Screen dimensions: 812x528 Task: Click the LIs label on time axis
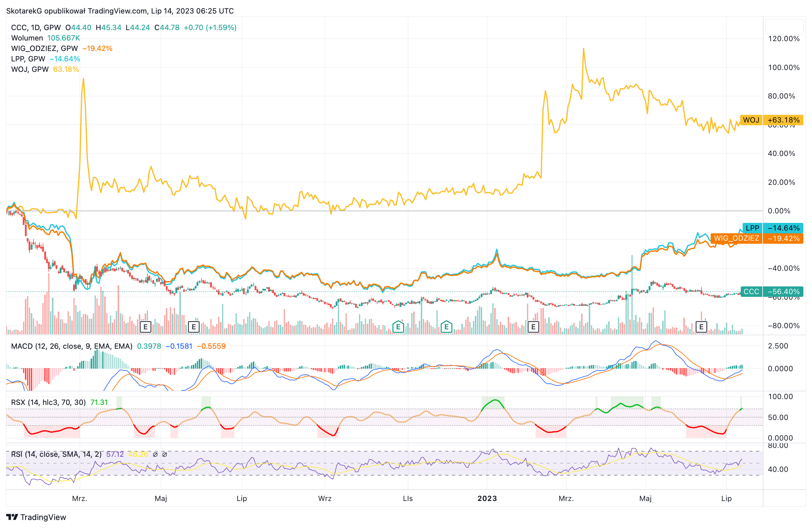point(408,498)
